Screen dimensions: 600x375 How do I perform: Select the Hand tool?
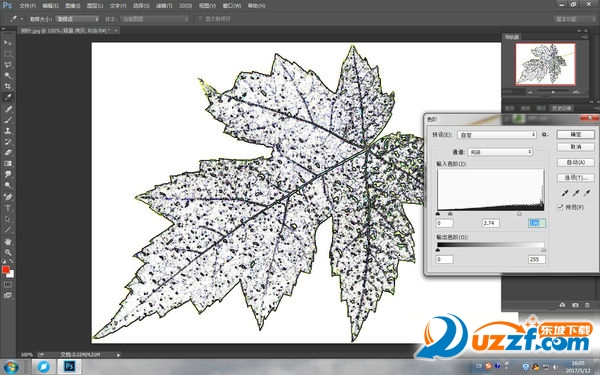[x=8, y=241]
